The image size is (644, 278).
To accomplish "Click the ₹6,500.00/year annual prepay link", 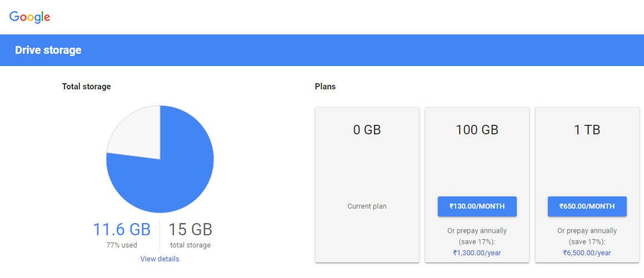I will tap(587, 252).
